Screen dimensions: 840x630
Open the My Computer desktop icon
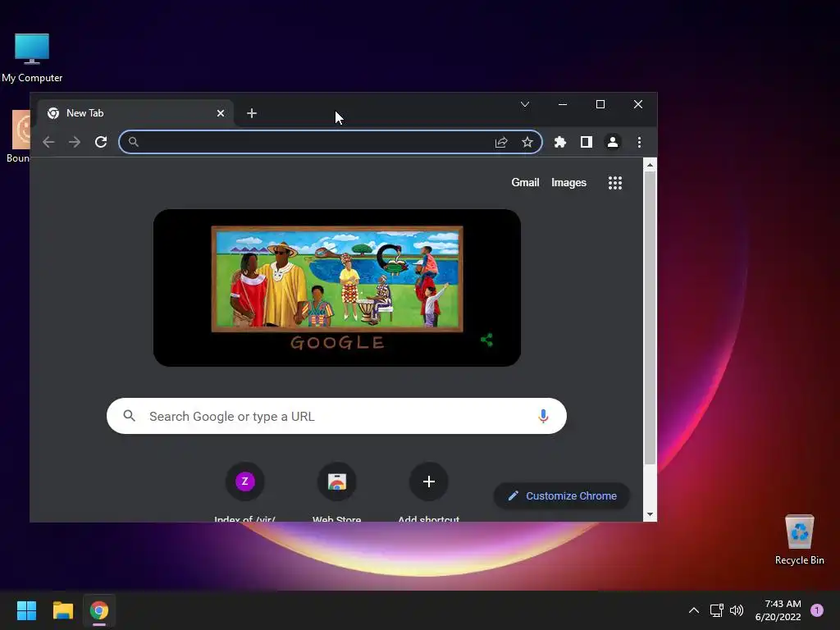pyautogui.click(x=32, y=58)
